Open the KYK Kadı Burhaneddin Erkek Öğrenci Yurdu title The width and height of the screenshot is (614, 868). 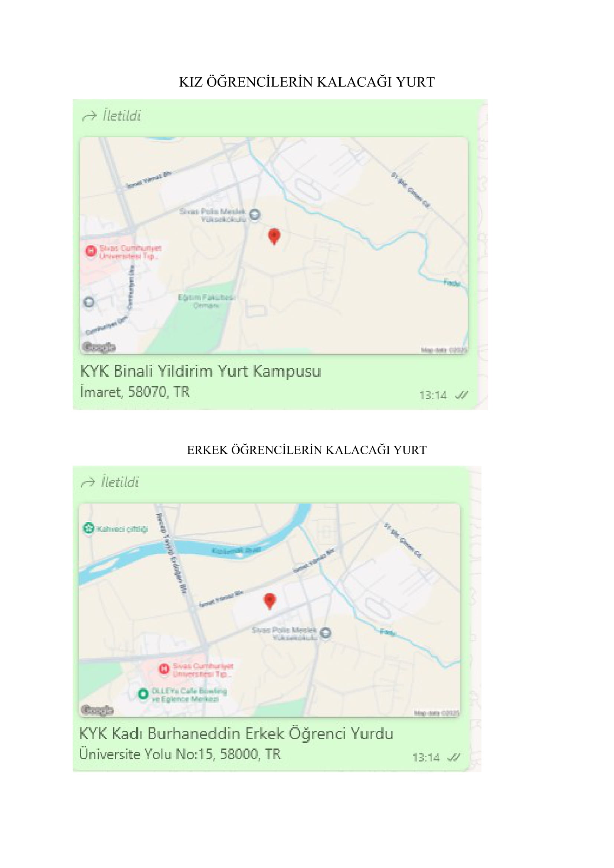point(236,734)
